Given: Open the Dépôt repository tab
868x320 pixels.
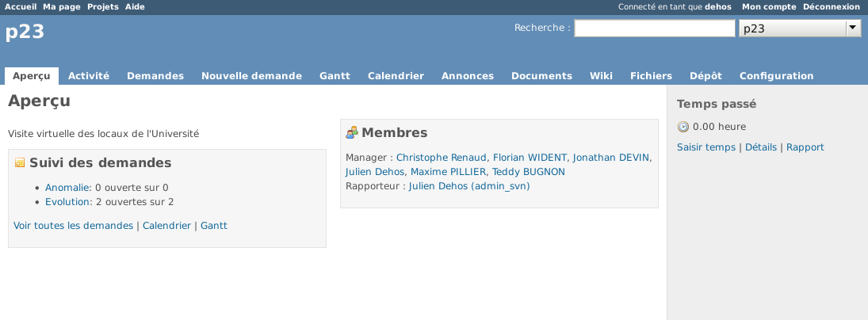Looking at the screenshot, I should 705,76.
